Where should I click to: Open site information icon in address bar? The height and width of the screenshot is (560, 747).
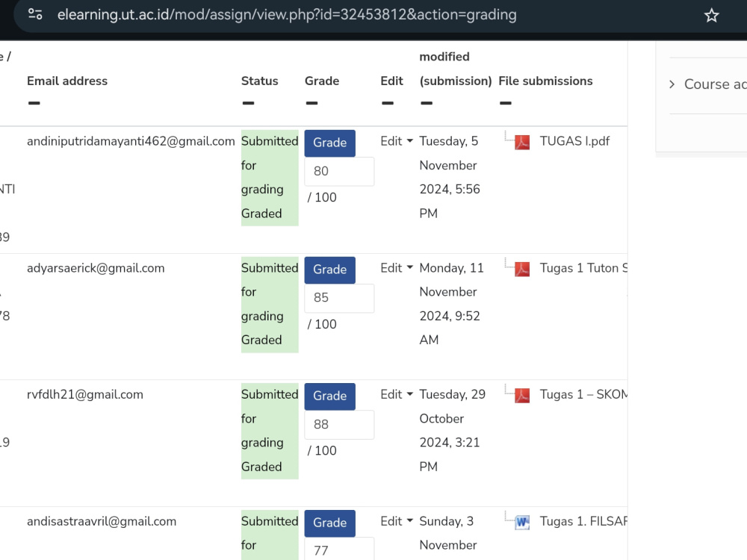(x=35, y=15)
